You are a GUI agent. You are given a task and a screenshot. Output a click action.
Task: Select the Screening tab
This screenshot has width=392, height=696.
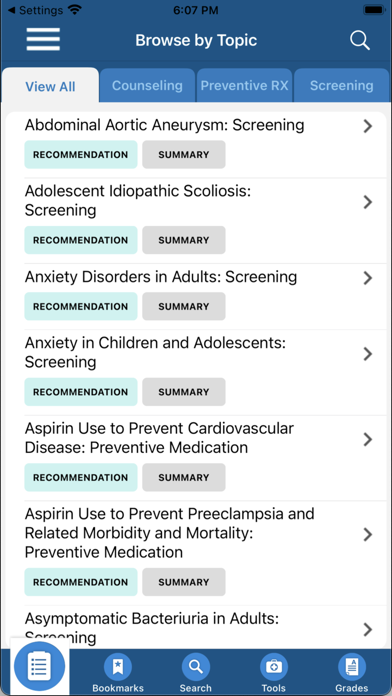click(341, 85)
